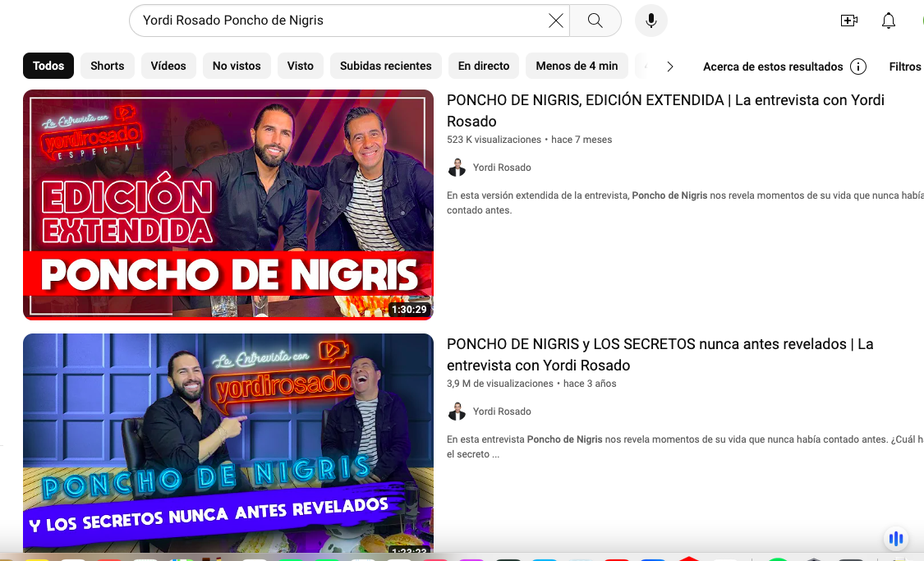Filter by Subidas recientes
The image size is (924, 561).
coord(386,66)
